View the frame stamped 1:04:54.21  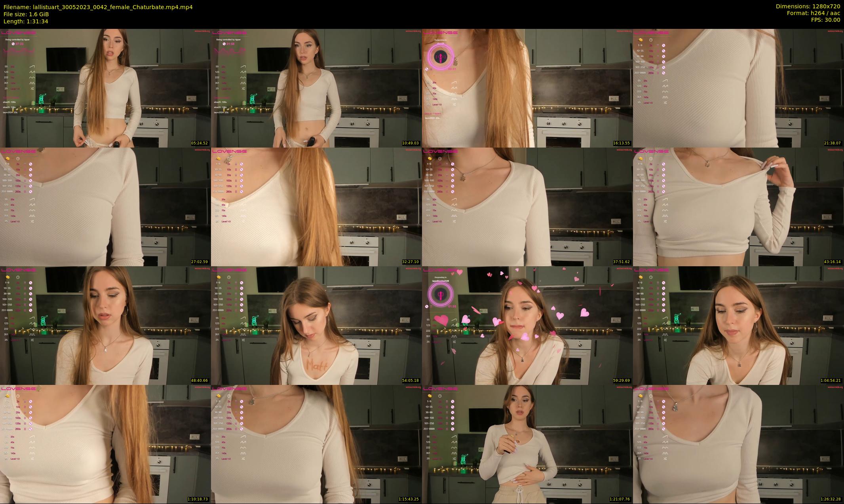point(738,325)
